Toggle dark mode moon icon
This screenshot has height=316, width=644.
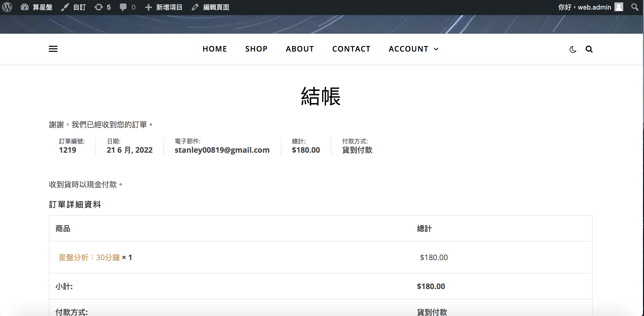click(x=573, y=49)
